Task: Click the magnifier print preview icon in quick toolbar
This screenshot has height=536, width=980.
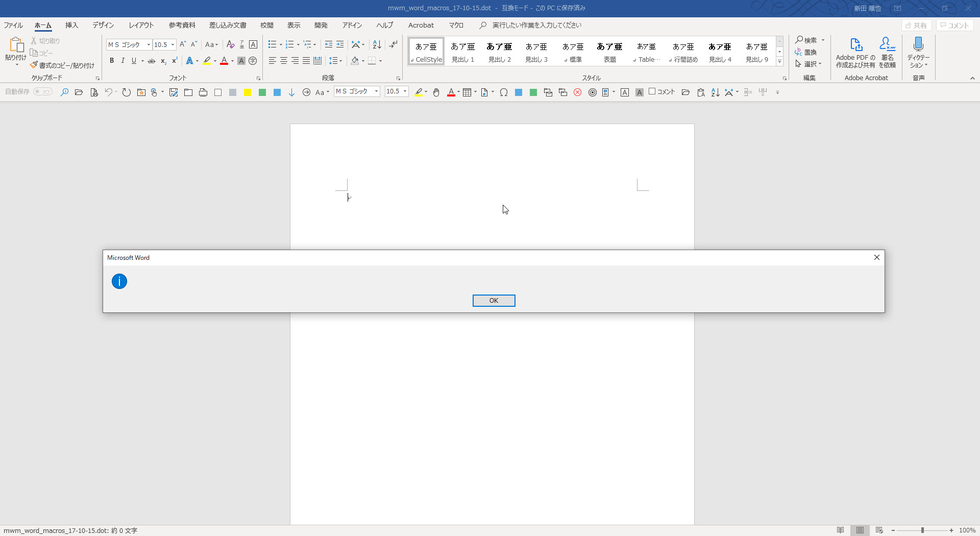Action: (x=64, y=92)
